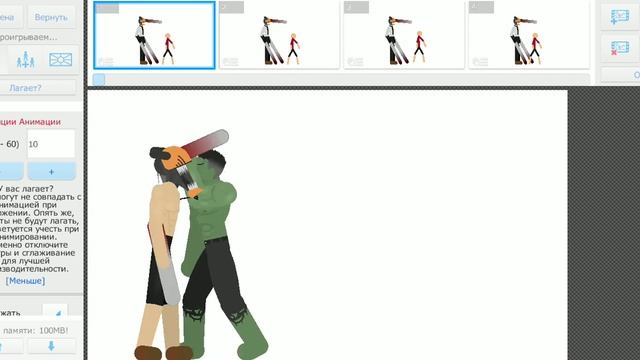Click the blue timeline scrollbar handle
The image size is (640, 360).
(99, 79)
